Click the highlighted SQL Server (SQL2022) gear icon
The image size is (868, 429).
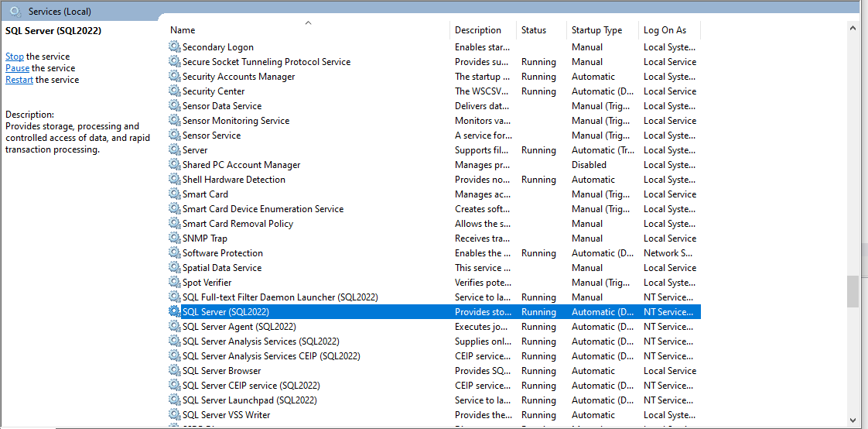pyautogui.click(x=174, y=312)
